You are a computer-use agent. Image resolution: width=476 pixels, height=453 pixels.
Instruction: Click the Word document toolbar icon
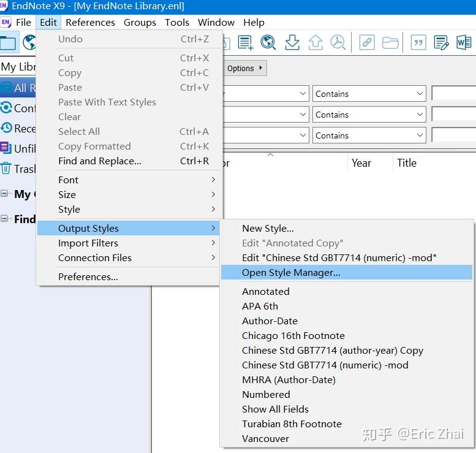[464, 42]
